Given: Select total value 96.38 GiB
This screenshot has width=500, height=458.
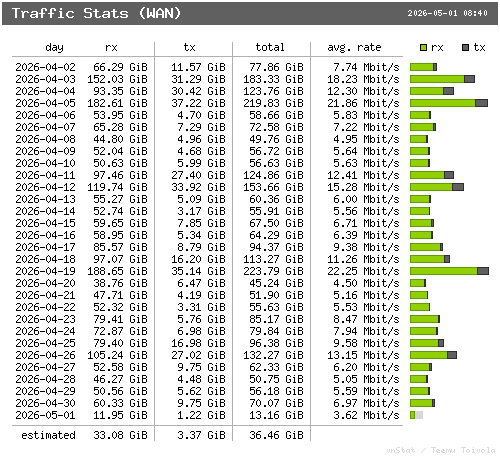Looking at the screenshot, I should pos(276,343).
